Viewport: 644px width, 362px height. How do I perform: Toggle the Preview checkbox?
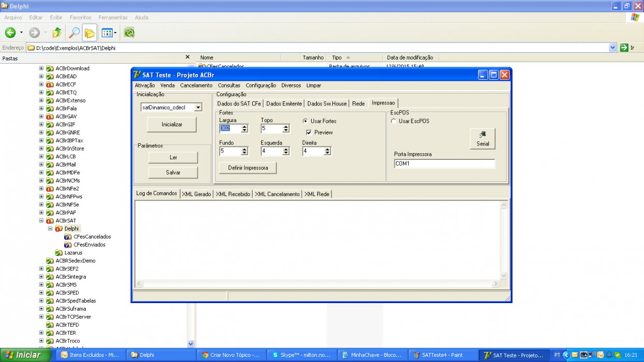coord(309,132)
